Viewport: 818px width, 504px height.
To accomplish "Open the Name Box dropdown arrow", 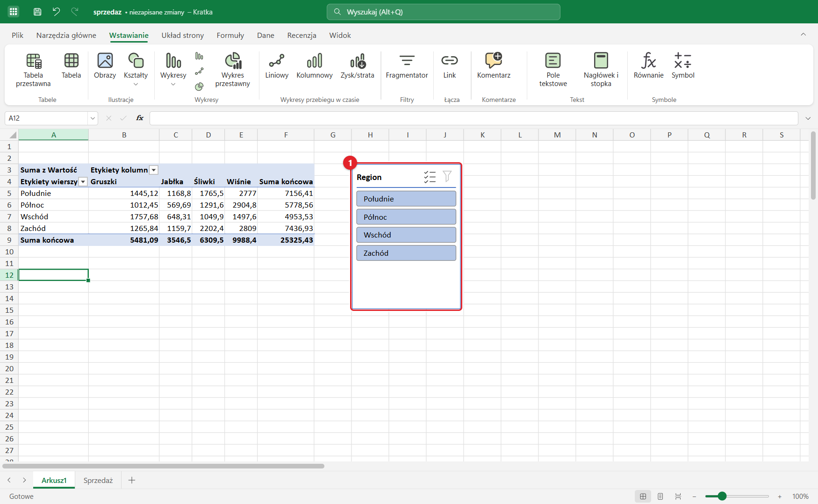I will (x=93, y=118).
